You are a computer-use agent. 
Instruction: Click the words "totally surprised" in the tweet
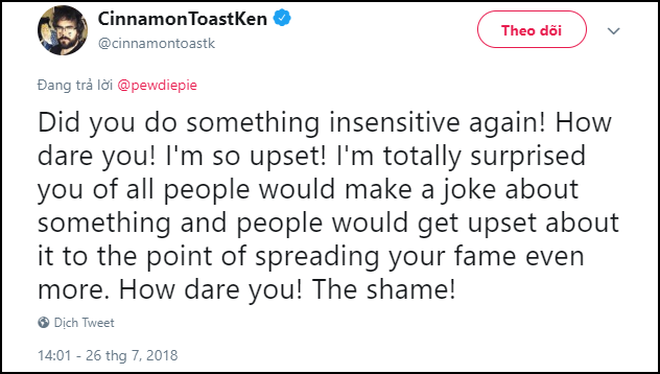(484, 156)
